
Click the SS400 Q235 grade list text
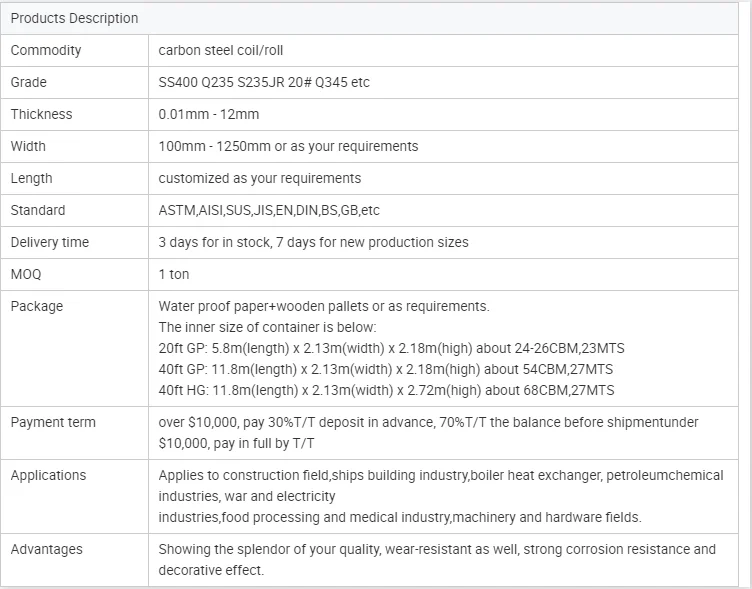(x=264, y=83)
